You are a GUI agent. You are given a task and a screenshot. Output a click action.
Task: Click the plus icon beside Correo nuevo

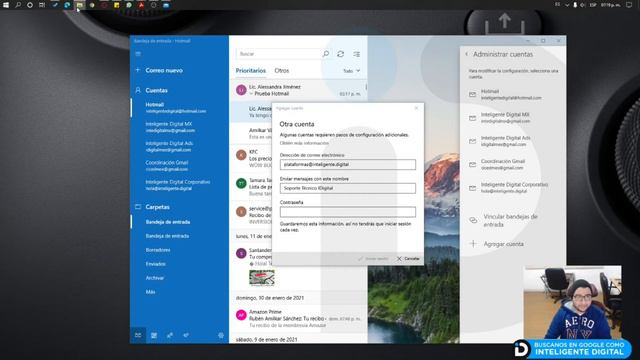coord(138,70)
